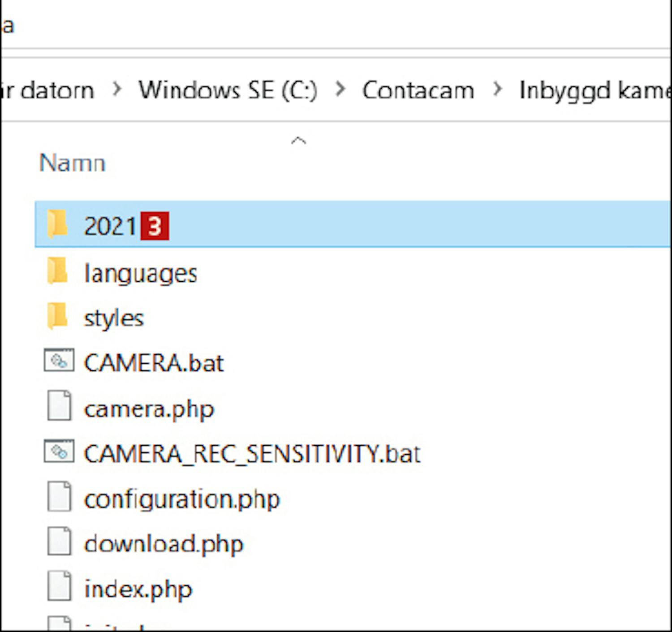Open the chevron before Windows SE (C:)
The width and height of the screenshot is (672, 632).
click(117, 89)
